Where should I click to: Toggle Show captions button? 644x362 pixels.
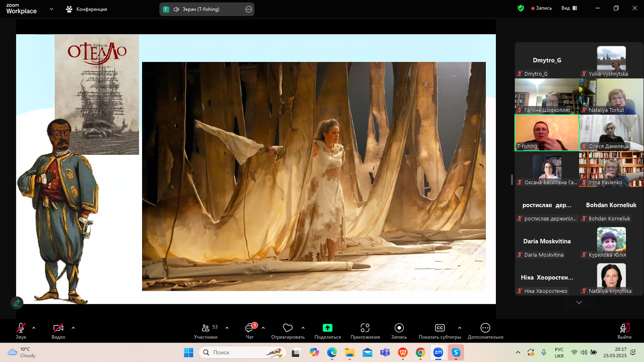tap(440, 328)
